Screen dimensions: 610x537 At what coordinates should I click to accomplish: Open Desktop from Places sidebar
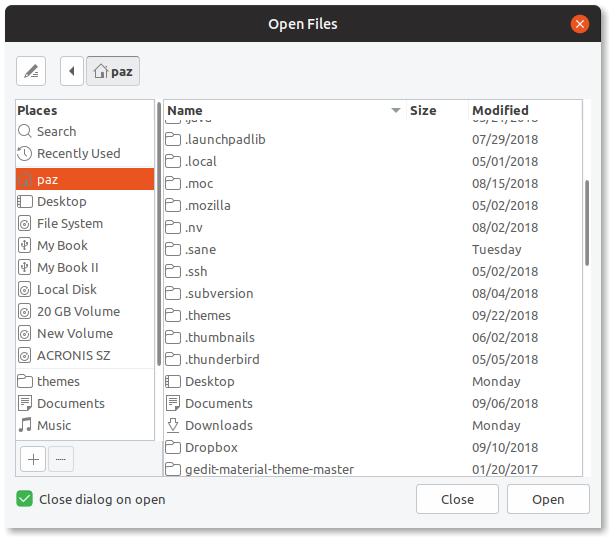[85, 202]
